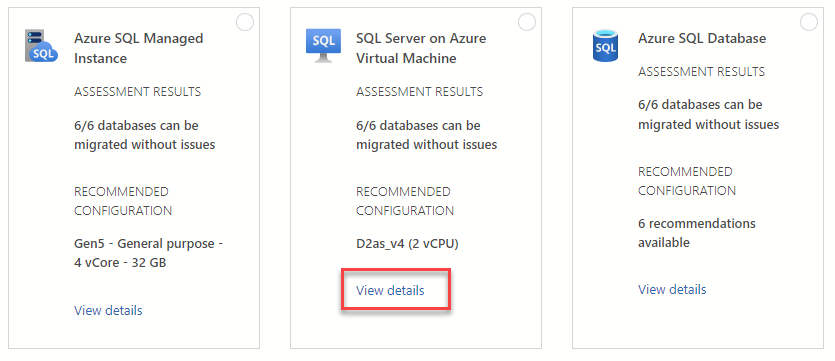Click the Azure SQL Database cylinder icon
Image resolution: width=835 pixels, height=361 pixels.
tap(605, 46)
